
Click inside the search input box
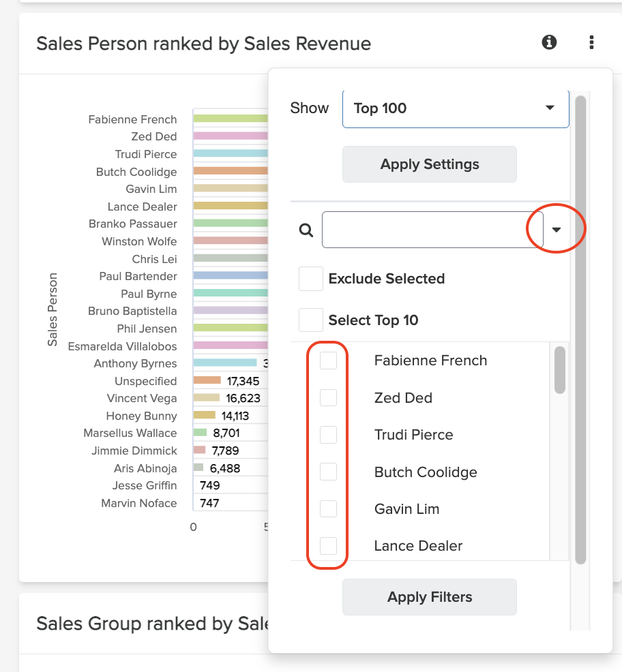[x=430, y=230]
